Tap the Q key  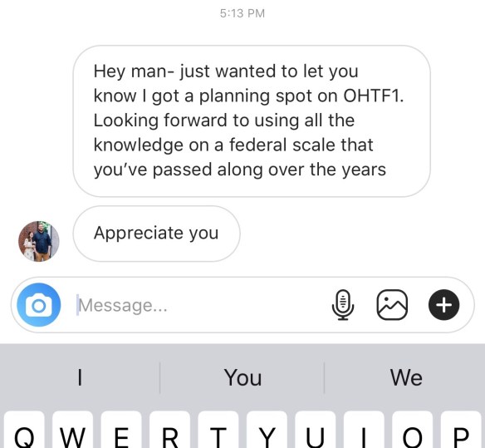point(24,430)
